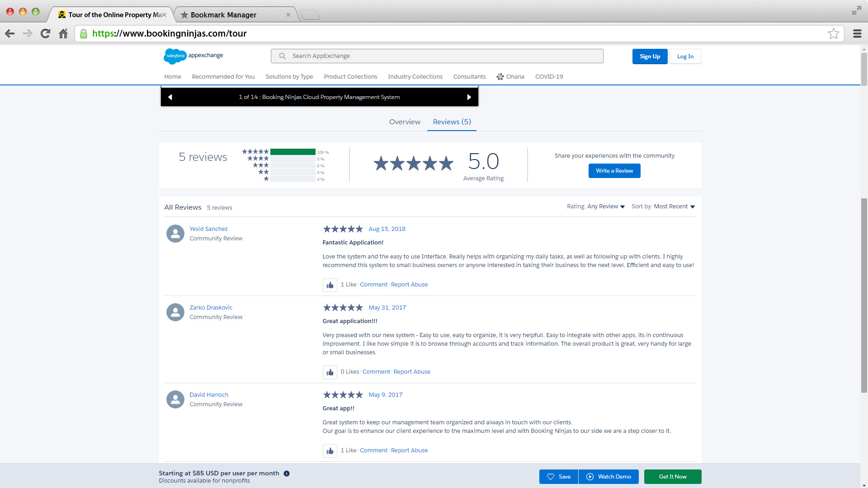The height and width of the screenshot is (488, 868).
Task: Click the browser address bar URL
Action: pos(170,33)
